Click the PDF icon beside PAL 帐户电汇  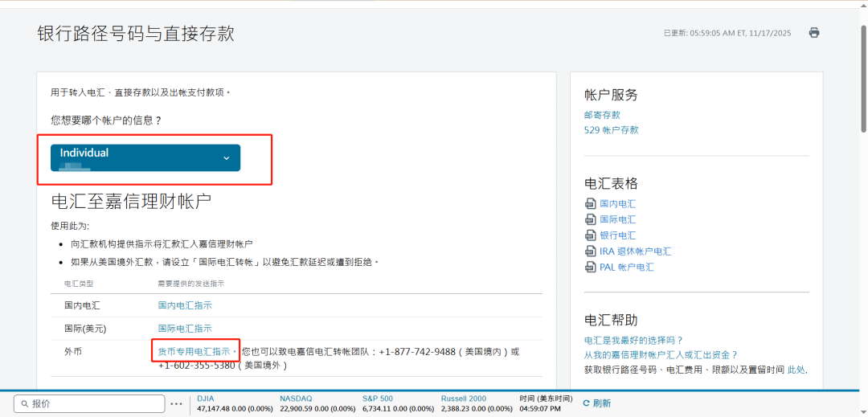[590, 267]
